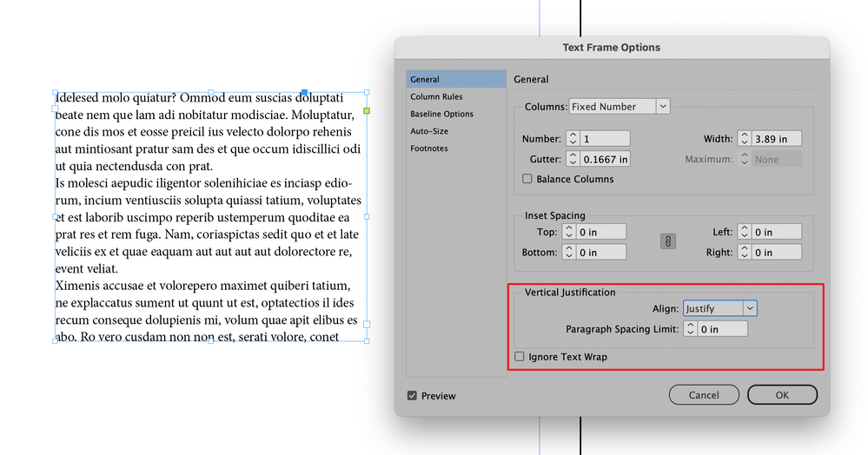868x455 pixels.
Task: Adjust the Width stepper arrows
Action: click(x=745, y=138)
